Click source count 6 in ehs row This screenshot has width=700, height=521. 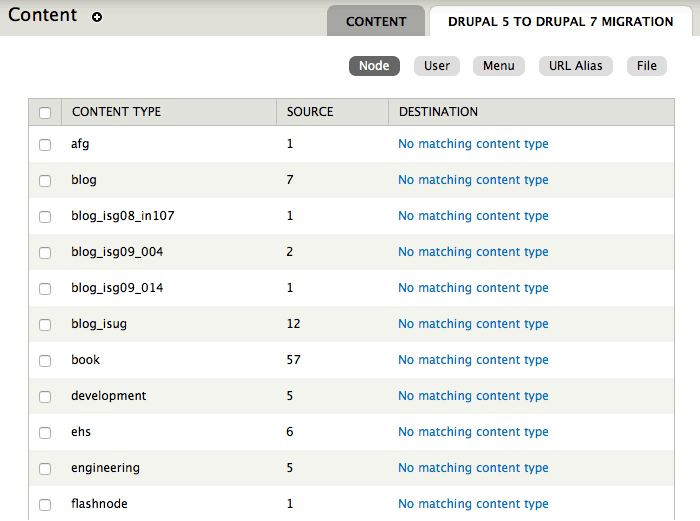[290, 432]
